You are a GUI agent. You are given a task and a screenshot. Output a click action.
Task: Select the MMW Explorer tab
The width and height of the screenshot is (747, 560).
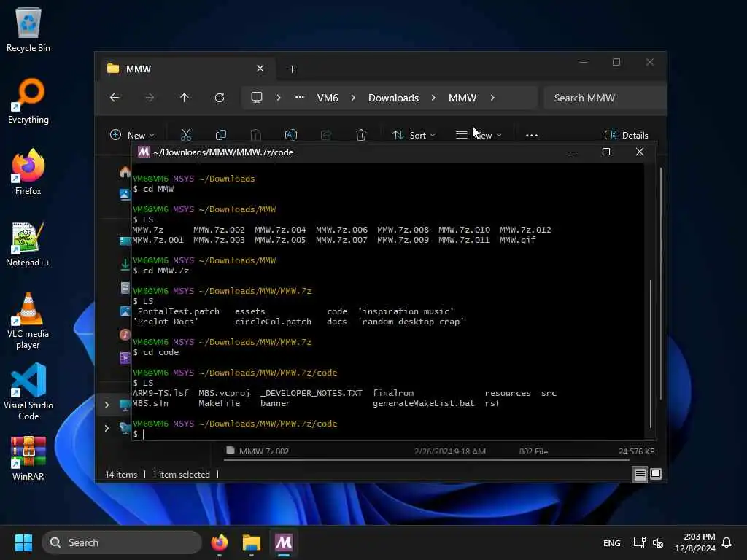(x=186, y=69)
